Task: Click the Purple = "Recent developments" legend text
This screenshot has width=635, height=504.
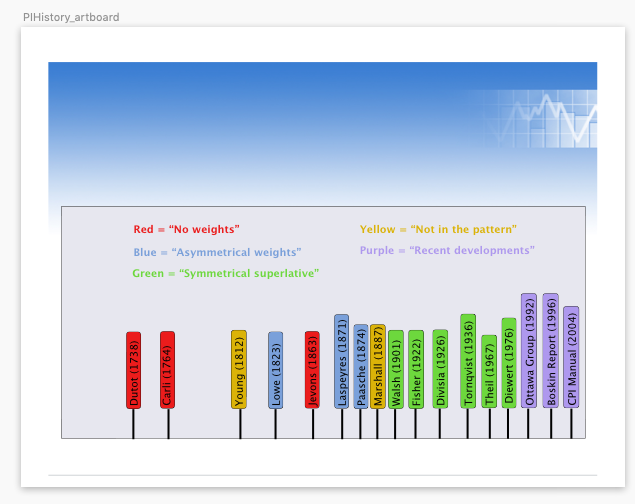Action: click(447, 251)
